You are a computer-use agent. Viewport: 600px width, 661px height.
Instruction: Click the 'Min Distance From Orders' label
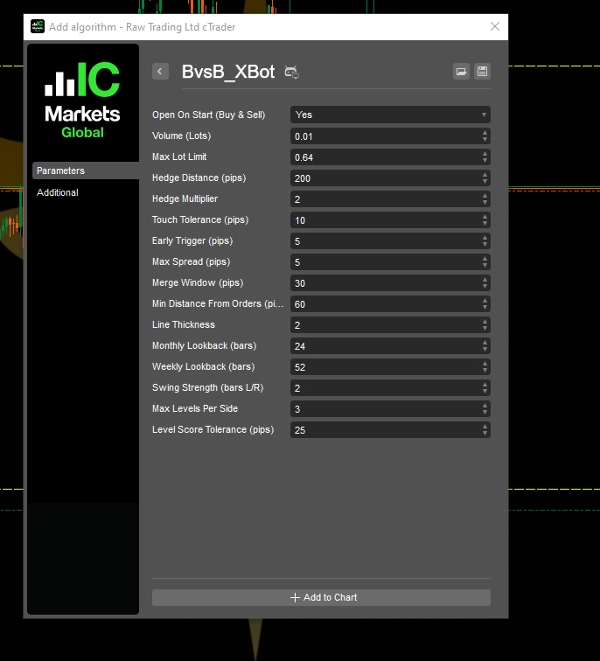218,304
